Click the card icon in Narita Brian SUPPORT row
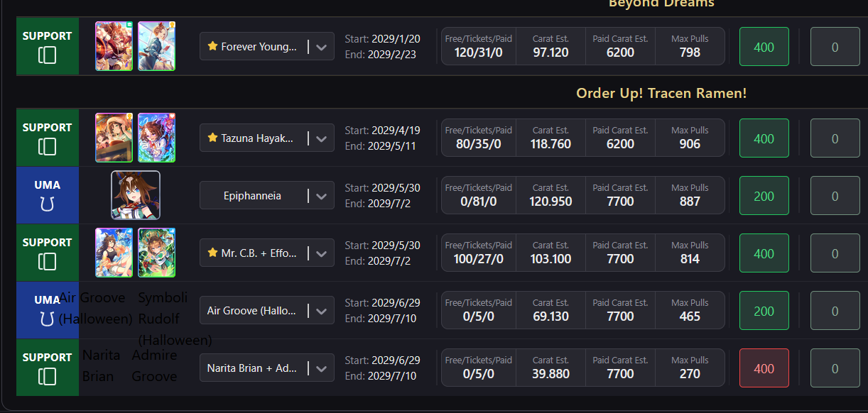 click(x=48, y=377)
